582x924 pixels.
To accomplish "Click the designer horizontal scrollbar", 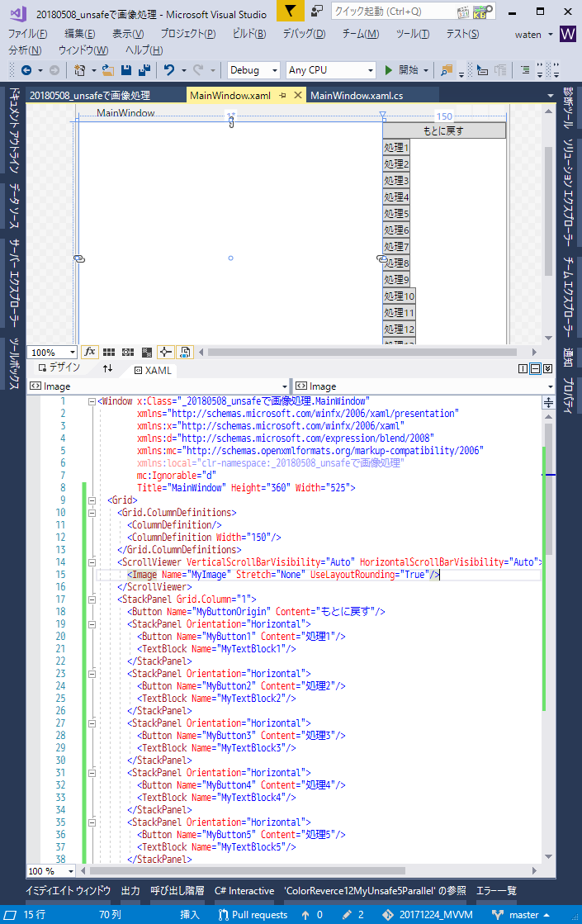I will pyautogui.click(x=362, y=353).
